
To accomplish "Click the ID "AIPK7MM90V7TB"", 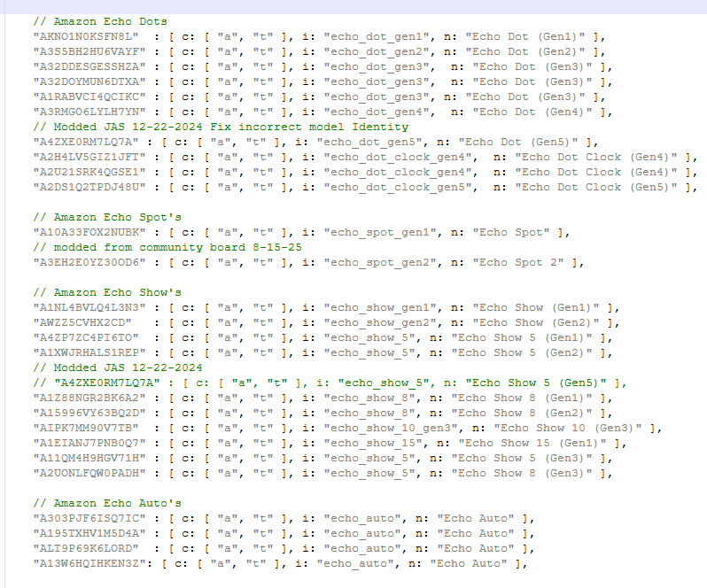I will tap(86, 428).
